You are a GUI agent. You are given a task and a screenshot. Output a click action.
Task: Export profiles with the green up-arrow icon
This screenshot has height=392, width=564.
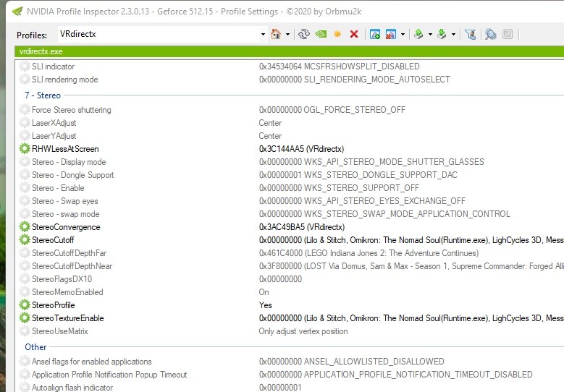(x=418, y=34)
